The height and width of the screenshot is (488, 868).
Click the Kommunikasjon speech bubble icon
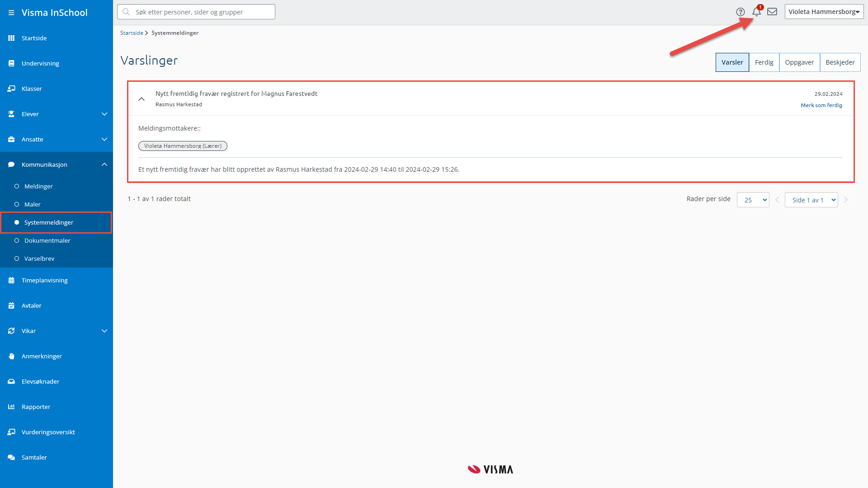(11, 164)
